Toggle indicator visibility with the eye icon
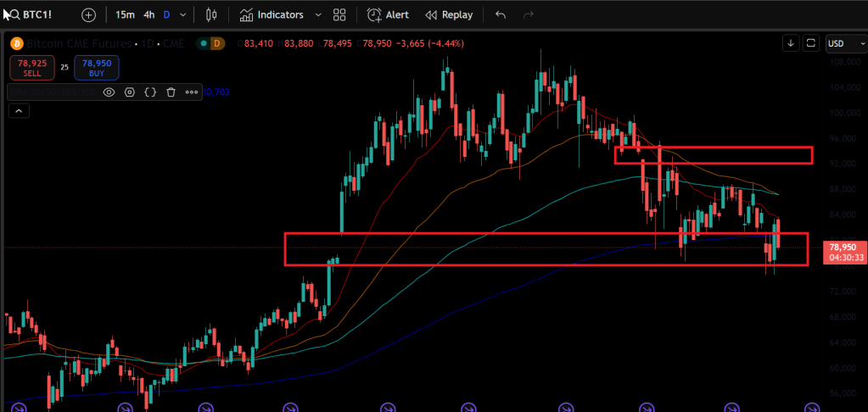This screenshot has width=868, height=412. tap(109, 92)
